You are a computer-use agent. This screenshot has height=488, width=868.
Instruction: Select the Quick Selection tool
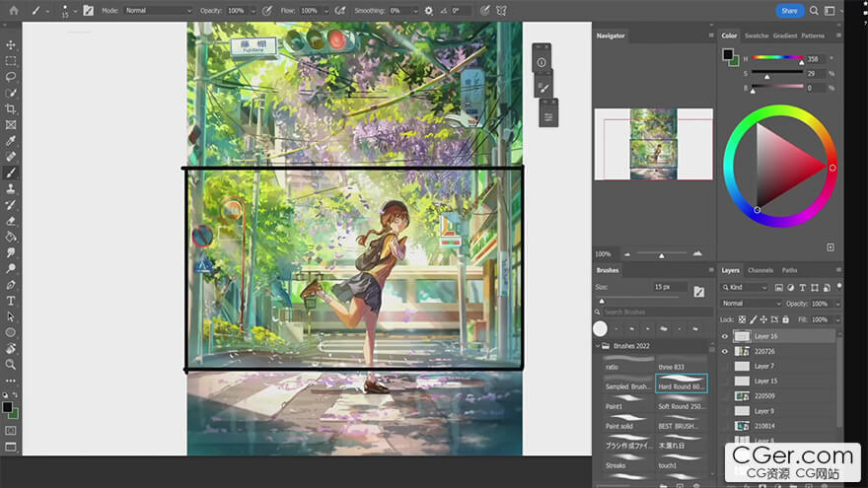point(11,93)
